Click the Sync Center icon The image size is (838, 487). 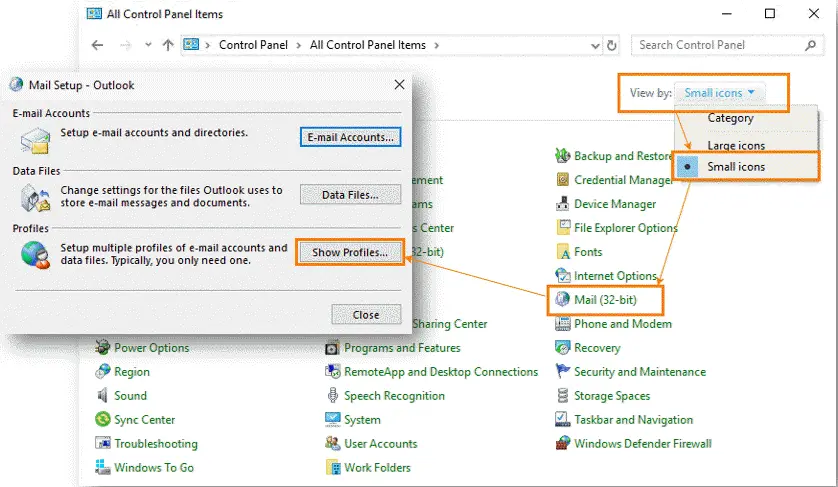pyautogui.click(x=102, y=420)
